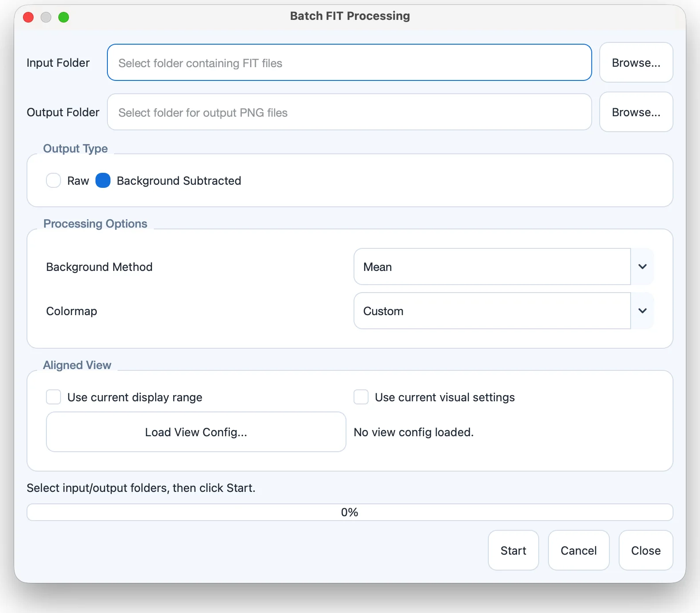Click the Input Folder path field
Screen dimensions: 700x613
click(x=349, y=62)
